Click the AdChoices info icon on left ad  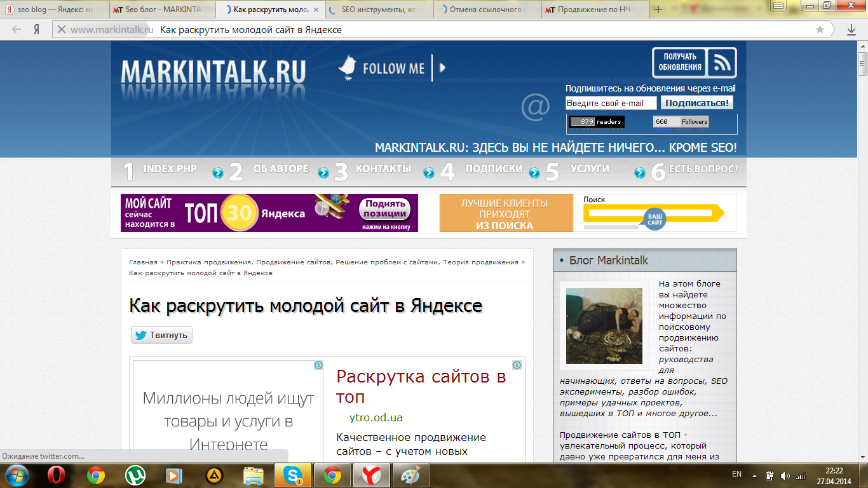318,365
